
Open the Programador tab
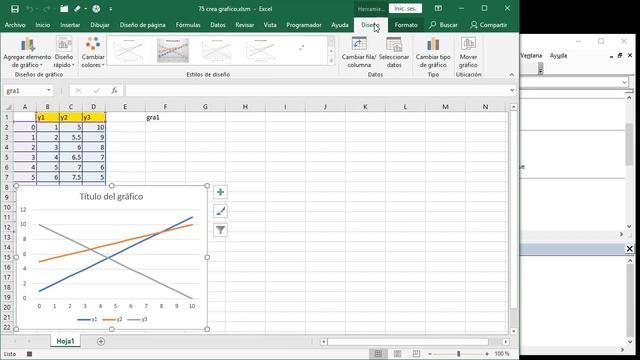(x=304, y=25)
